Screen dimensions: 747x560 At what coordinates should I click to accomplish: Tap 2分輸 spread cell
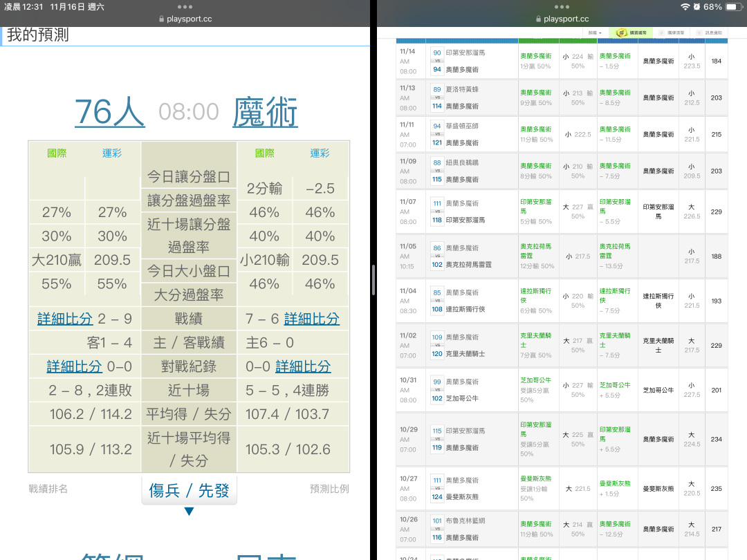click(x=264, y=189)
